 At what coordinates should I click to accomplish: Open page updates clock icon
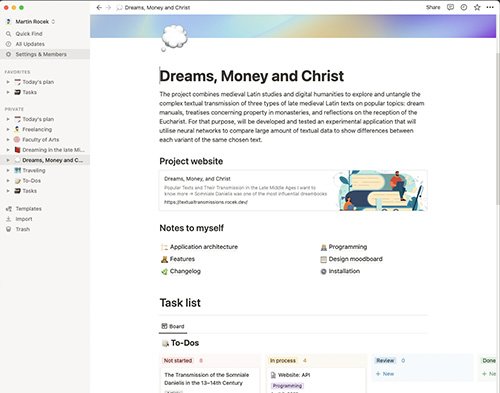coord(464,7)
